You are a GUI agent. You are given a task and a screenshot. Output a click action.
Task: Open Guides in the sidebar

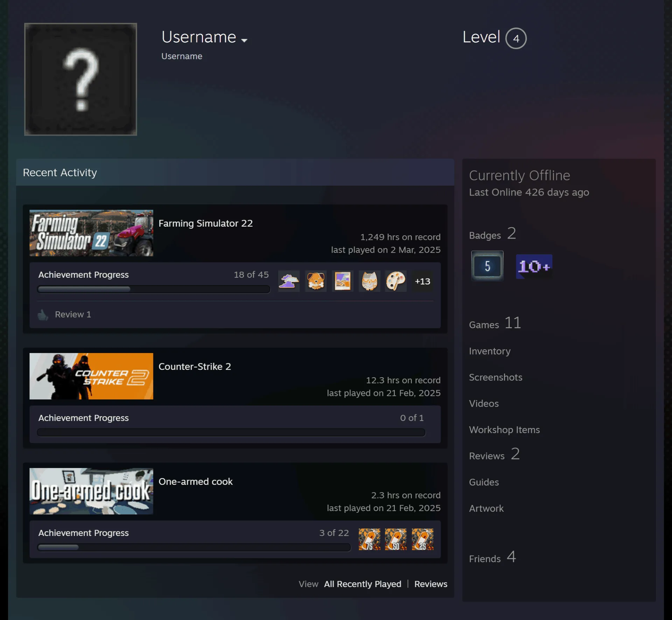484,482
